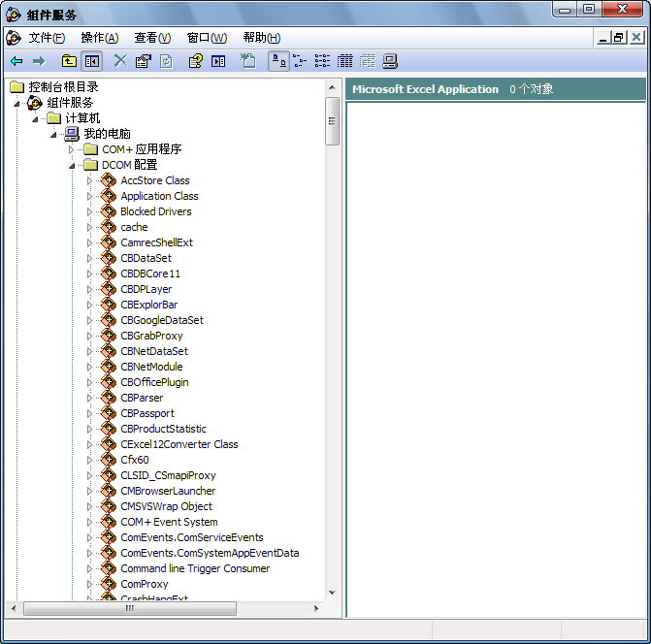This screenshot has width=651, height=644.
Task: Open the 操作(A) menu
Action: 100,38
